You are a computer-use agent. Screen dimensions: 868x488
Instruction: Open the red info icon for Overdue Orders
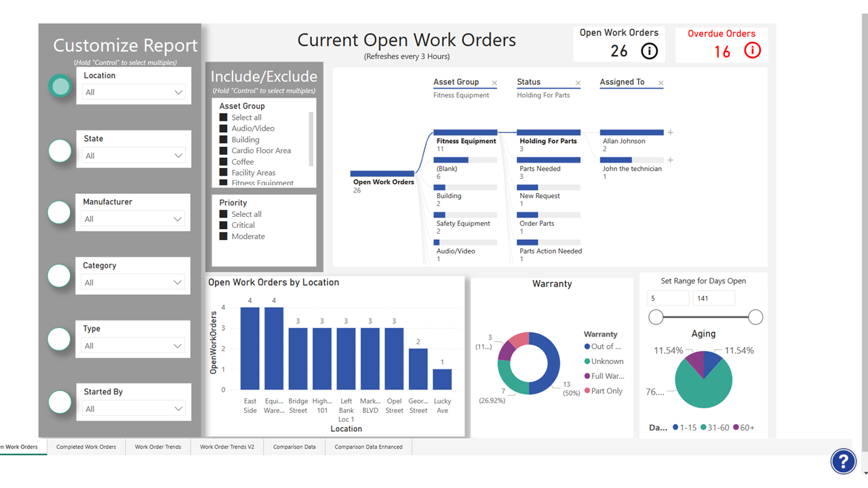[753, 51]
